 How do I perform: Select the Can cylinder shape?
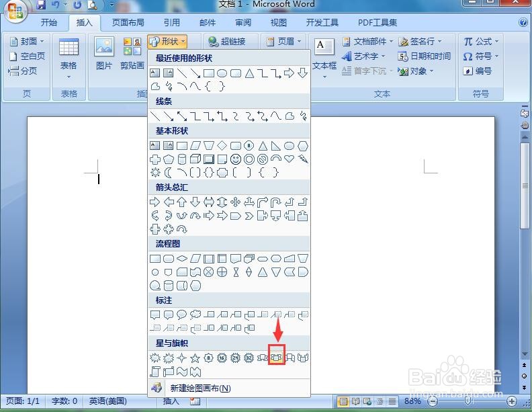tap(182, 159)
